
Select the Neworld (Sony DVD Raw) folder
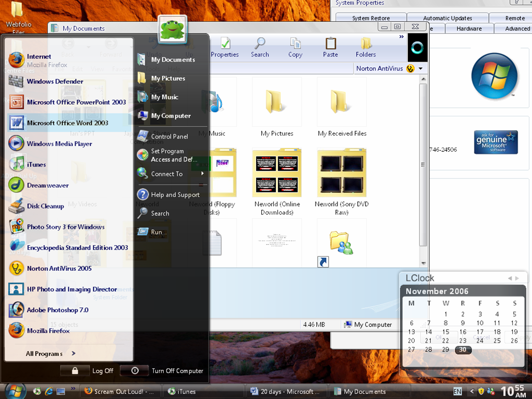[342, 183]
